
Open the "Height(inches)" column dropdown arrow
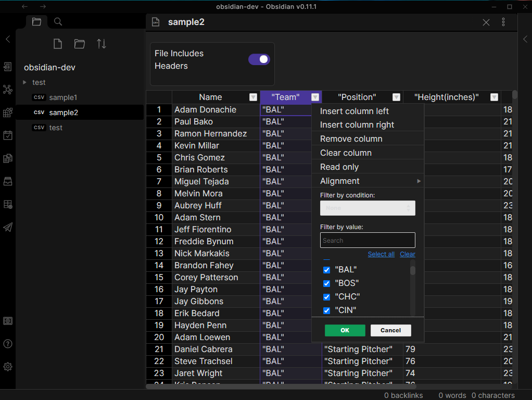(x=495, y=97)
